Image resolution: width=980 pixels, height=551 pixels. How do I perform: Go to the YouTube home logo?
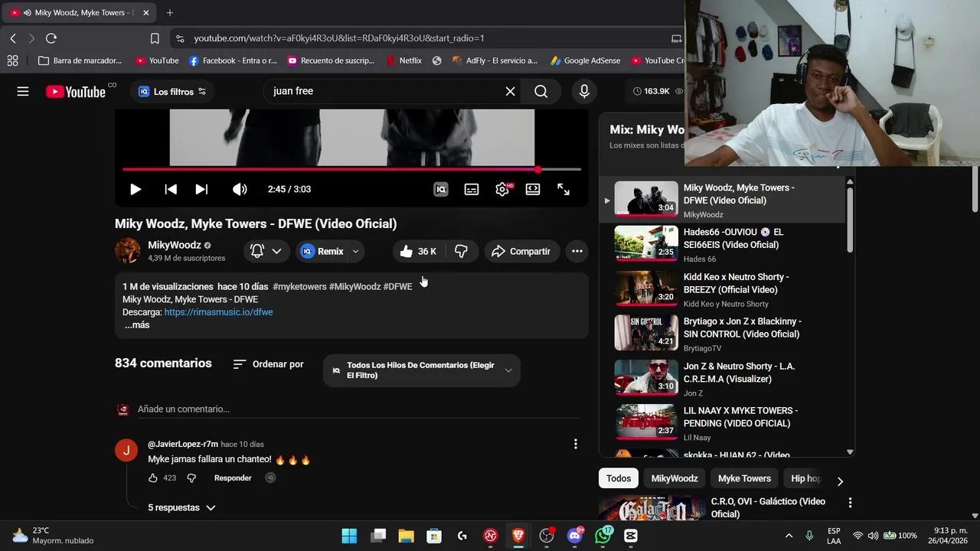(76, 92)
